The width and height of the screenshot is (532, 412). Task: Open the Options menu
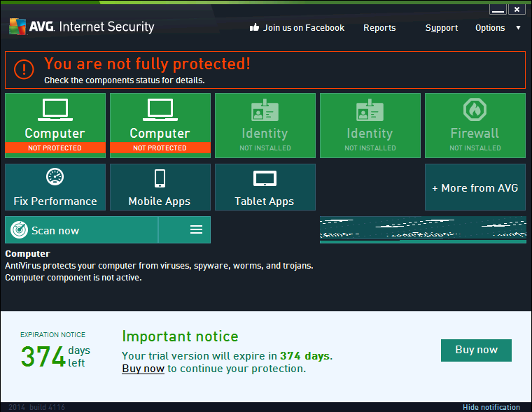click(x=490, y=28)
